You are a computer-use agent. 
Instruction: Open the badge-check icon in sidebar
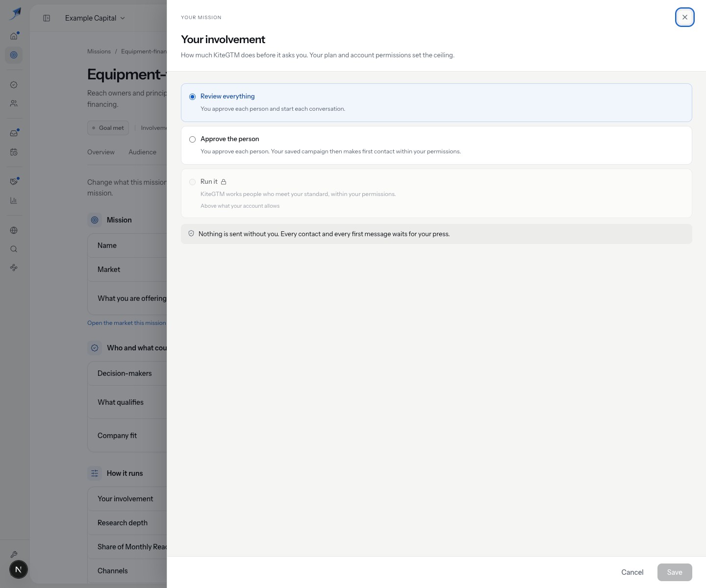click(x=14, y=85)
